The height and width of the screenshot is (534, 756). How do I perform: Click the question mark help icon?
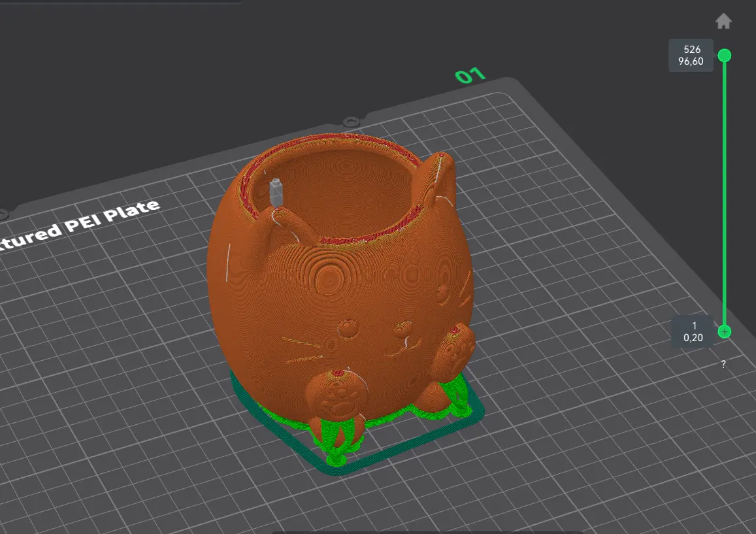click(x=723, y=364)
